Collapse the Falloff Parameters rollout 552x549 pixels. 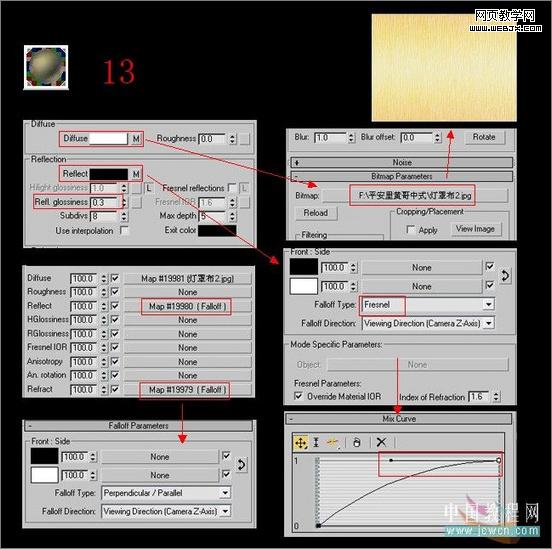click(138, 426)
